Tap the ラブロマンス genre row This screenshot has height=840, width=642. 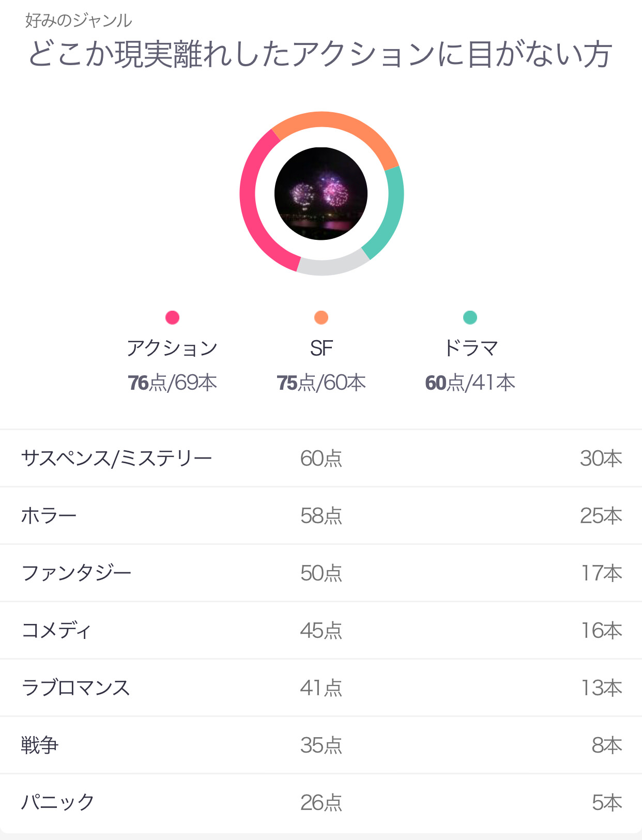click(321, 688)
